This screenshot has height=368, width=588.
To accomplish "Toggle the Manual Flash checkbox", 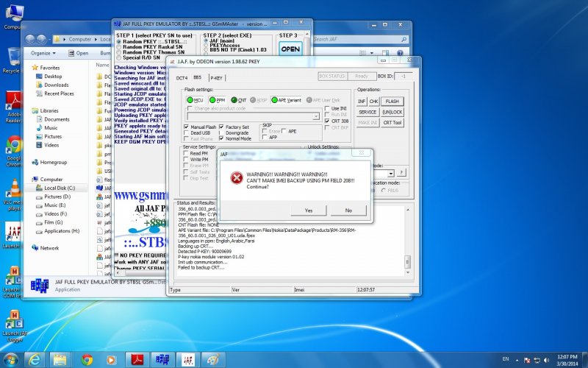I will click(x=187, y=127).
